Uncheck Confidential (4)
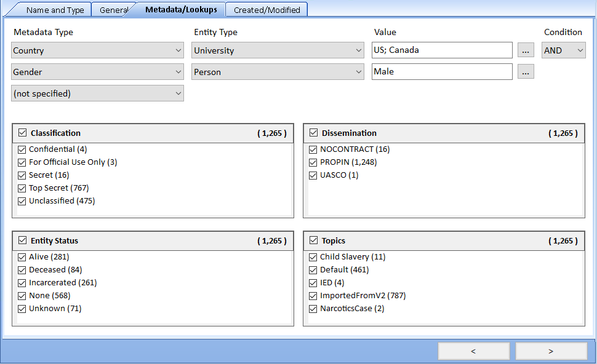This screenshot has width=597, height=364. (x=22, y=149)
